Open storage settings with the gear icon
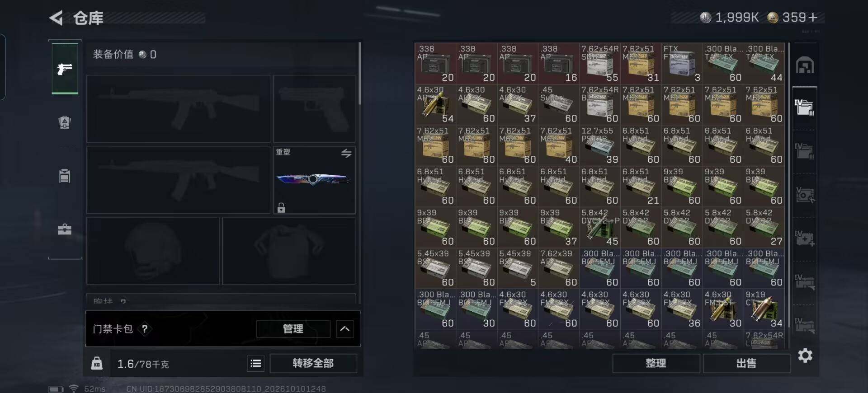Viewport: 868px width, 393px height. click(x=805, y=356)
